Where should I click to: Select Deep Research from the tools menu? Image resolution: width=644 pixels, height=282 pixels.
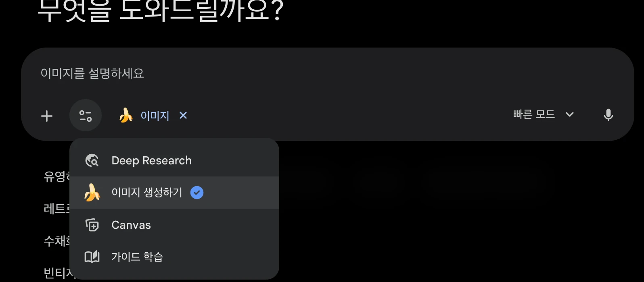[151, 160]
